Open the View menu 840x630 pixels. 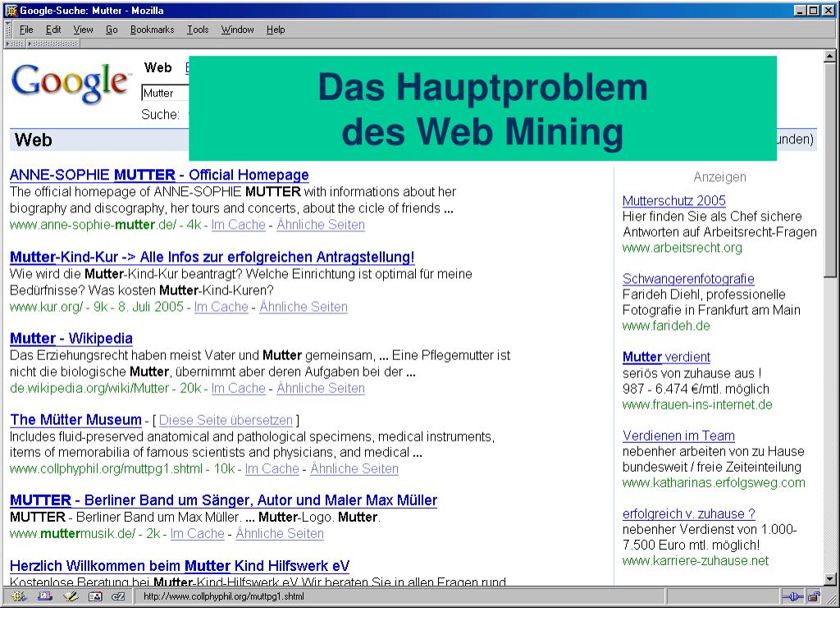pyautogui.click(x=83, y=30)
